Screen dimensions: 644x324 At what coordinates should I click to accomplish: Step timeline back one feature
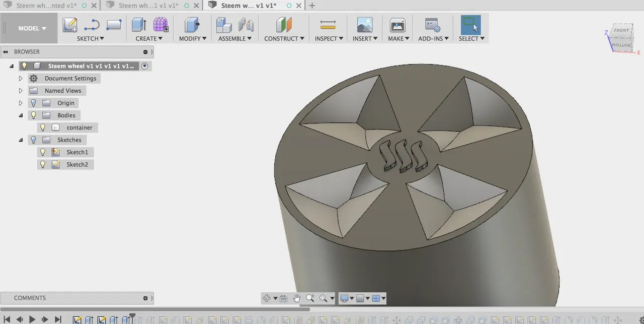(x=20, y=319)
